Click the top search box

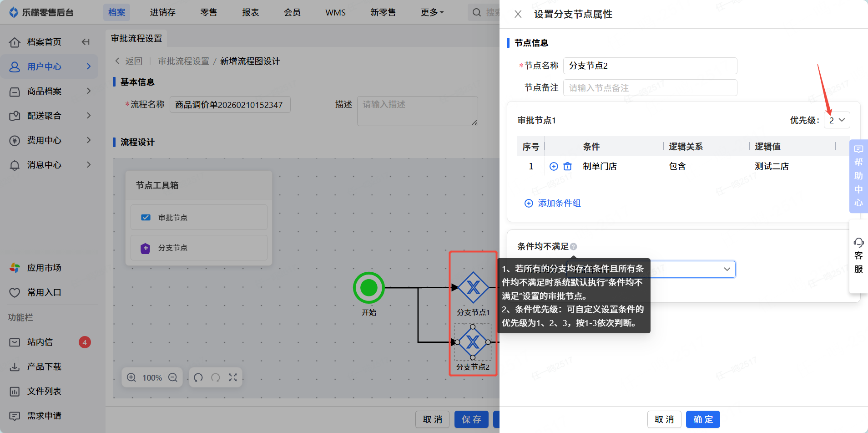coord(484,12)
